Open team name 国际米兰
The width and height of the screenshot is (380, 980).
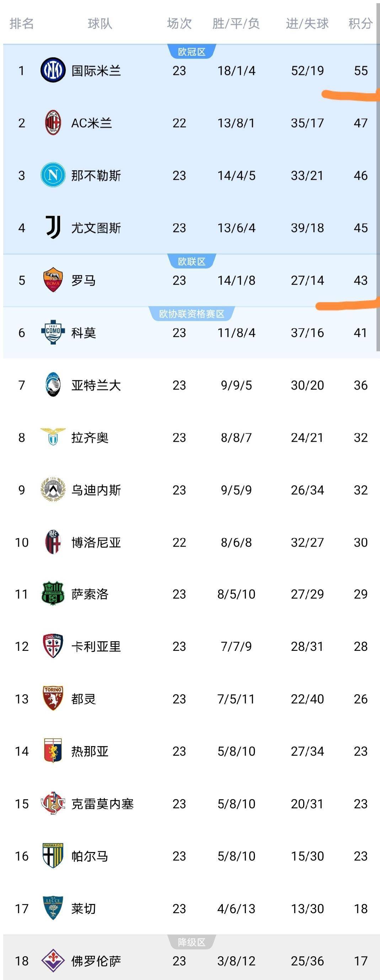click(96, 71)
